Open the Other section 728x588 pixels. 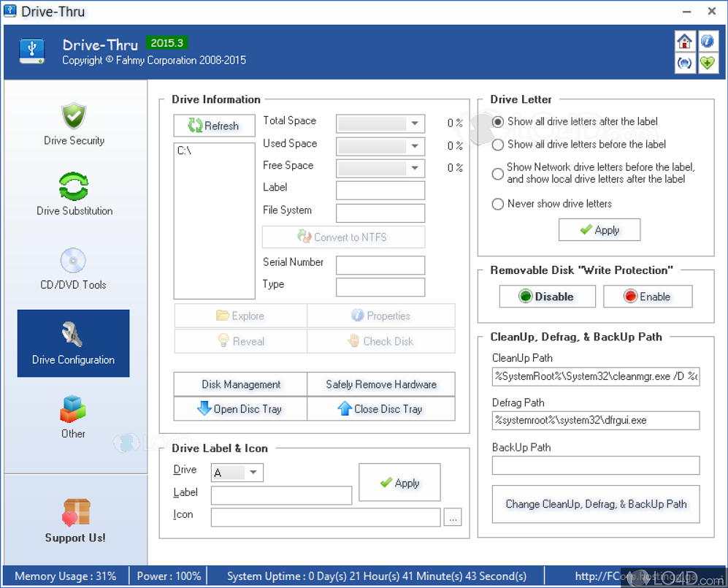pyautogui.click(x=74, y=417)
